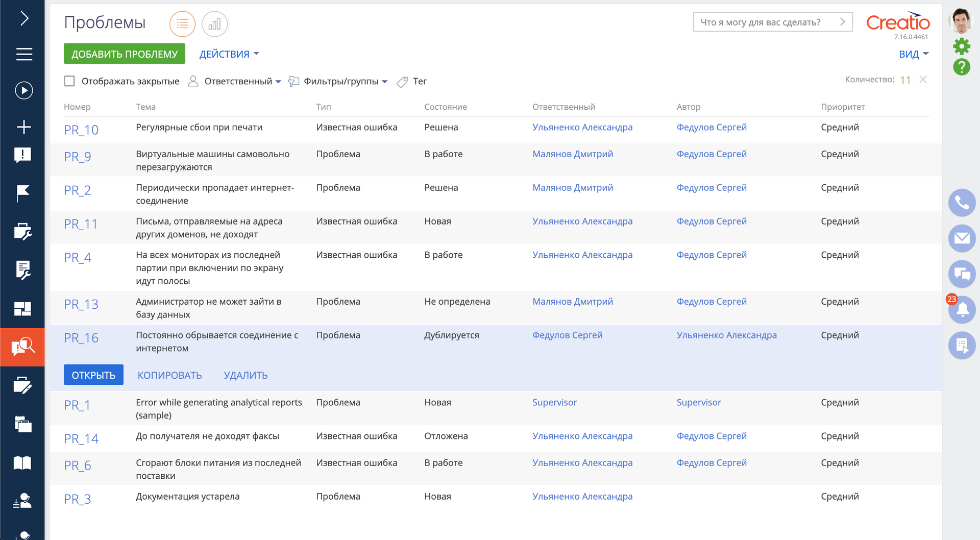The image size is (980, 540).
Task: Open the knowledge base book icon
Action: pyautogui.click(x=22, y=463)
